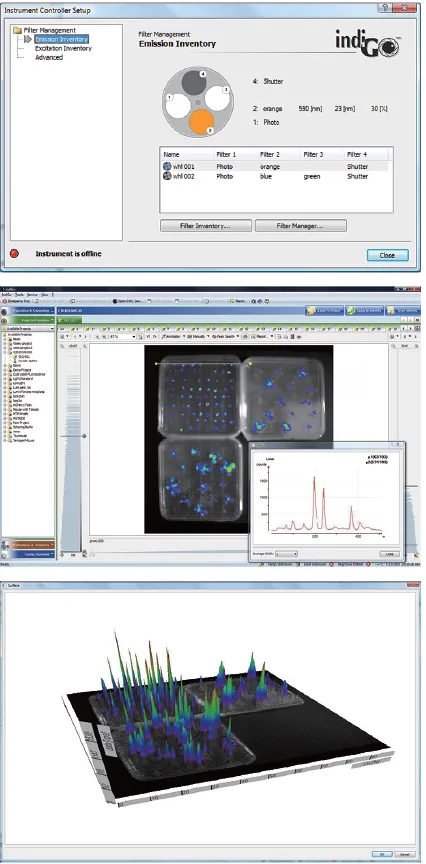Open the Average Width dropdown in Line dialog
This screenshot has width=426, height=864.
[287, 554]
